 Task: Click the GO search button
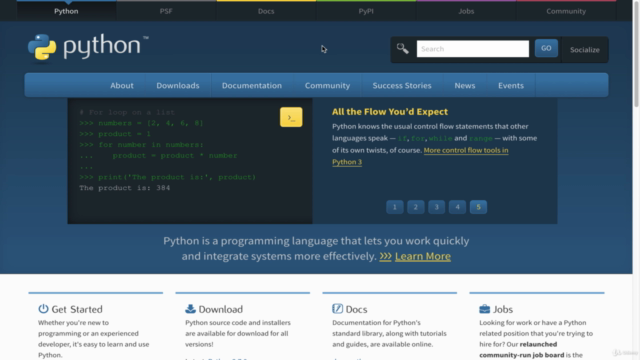click(x=546, y=48)
